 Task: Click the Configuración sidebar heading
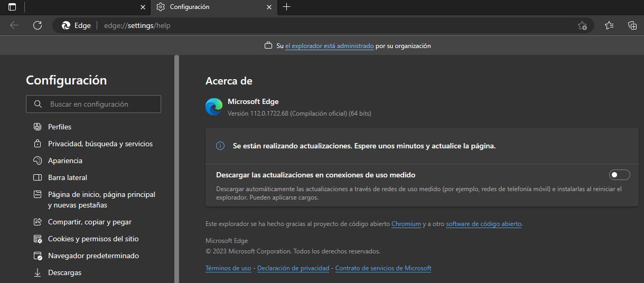coord(67,80)
